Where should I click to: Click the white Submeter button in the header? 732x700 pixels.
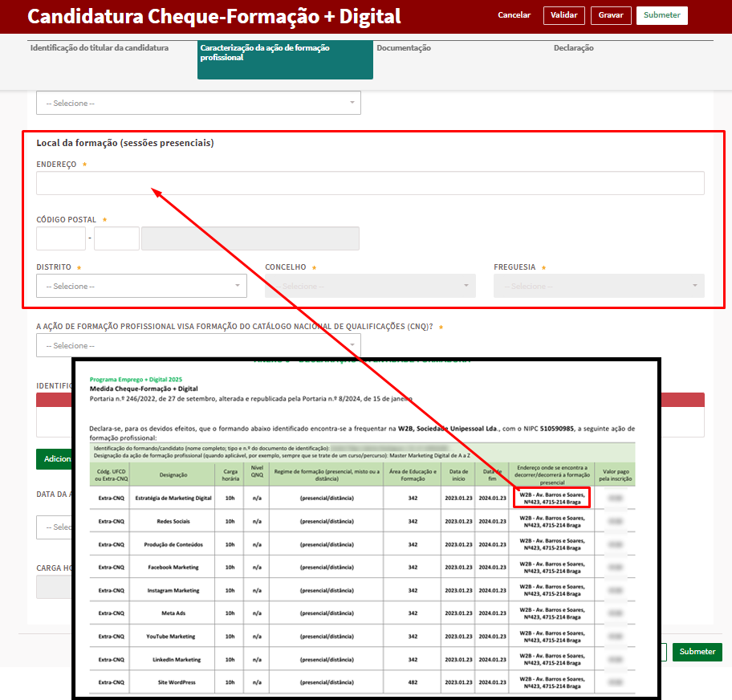click(661, 15)
